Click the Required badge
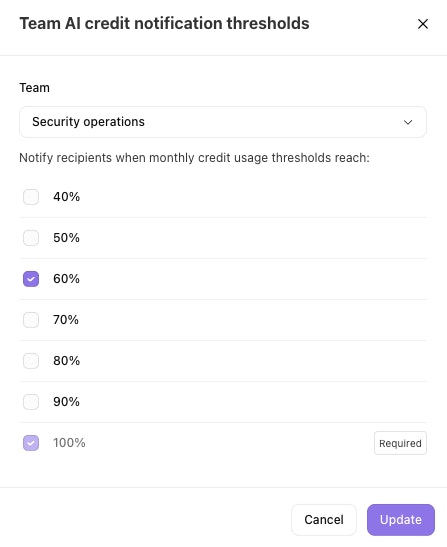Screen dimensions: 447x547 pyautogui.click(x=400, y=443)
